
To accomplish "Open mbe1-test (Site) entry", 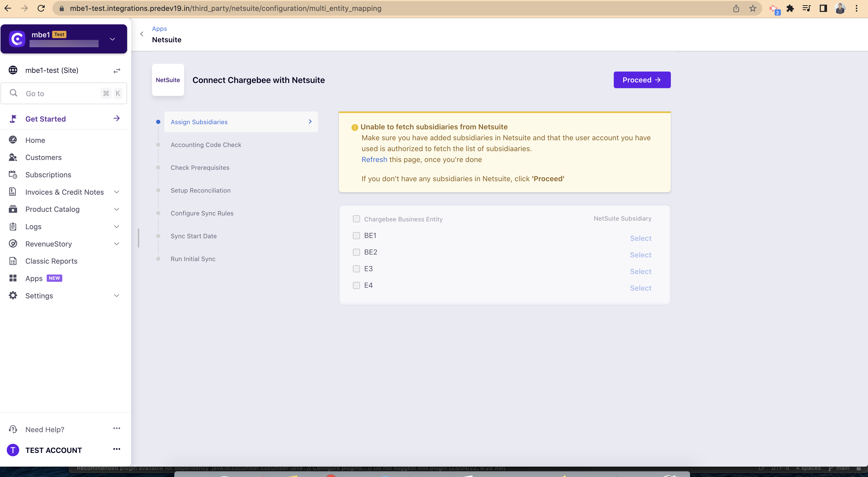I will point(52,70).
